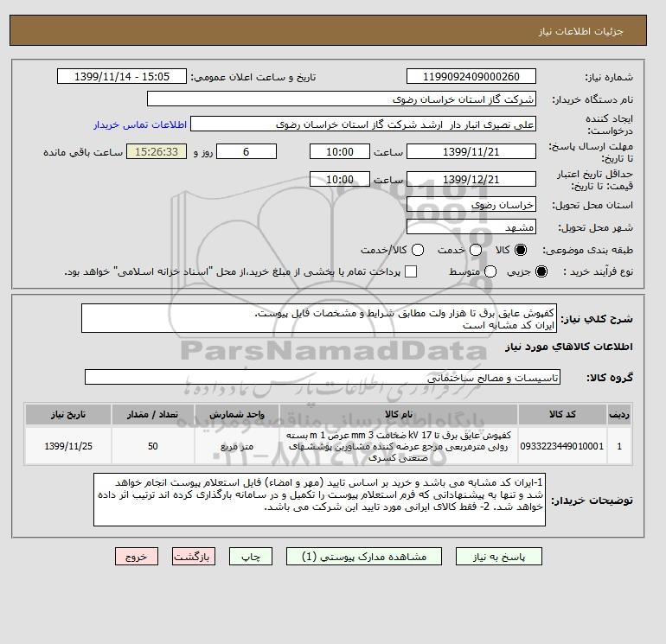Click product name description cell
The height and width of the screenshot is (644, 666).
[399, 446]
